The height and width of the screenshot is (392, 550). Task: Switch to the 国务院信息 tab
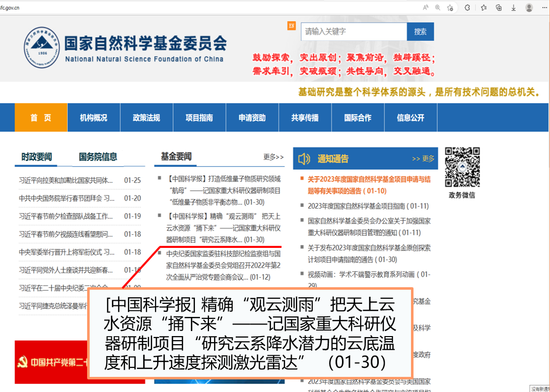click(98, 157)
